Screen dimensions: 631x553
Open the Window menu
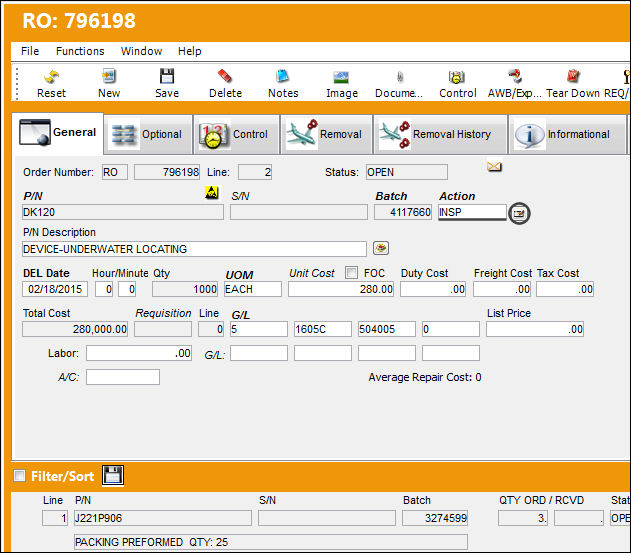coord(141,51)
